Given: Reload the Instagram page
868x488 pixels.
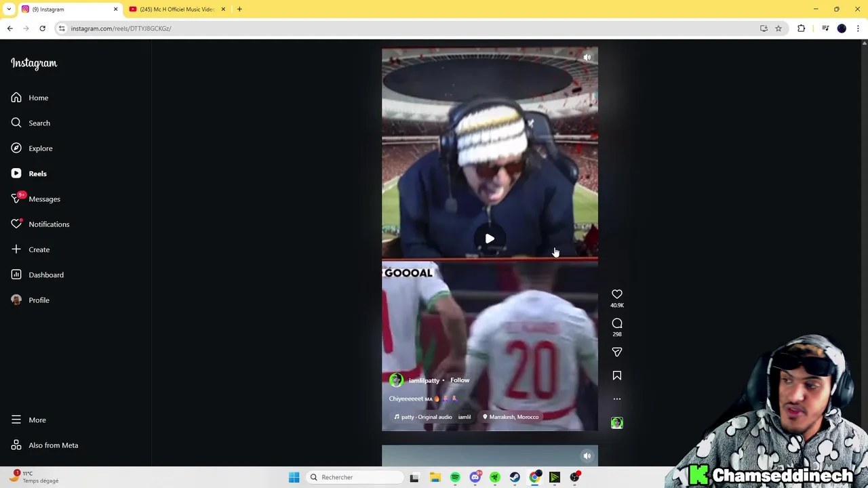Looking at the screenshot, I should [42, 28].
